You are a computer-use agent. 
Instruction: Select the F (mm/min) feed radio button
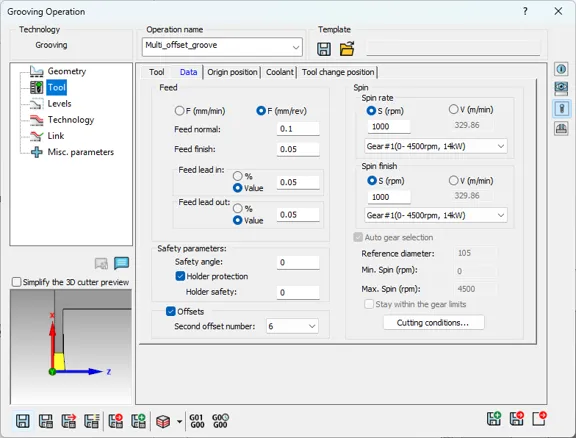click(x=179, y=111)
